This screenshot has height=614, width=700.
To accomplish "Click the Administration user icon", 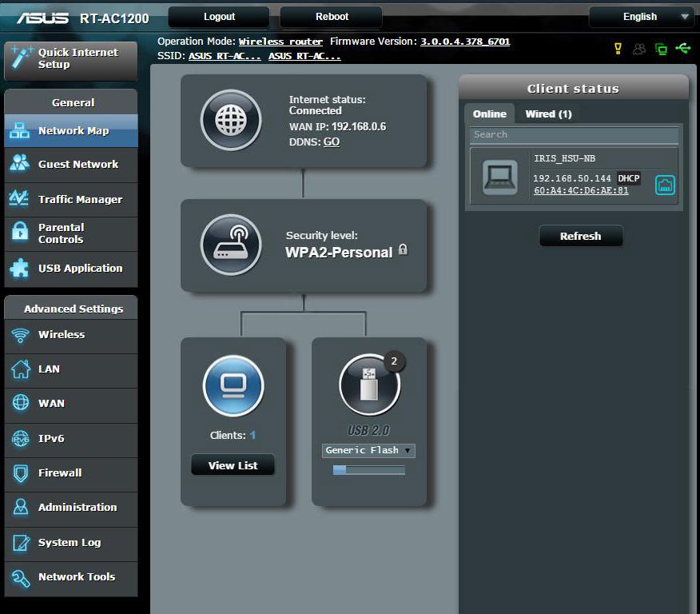I will coord(21,507).
